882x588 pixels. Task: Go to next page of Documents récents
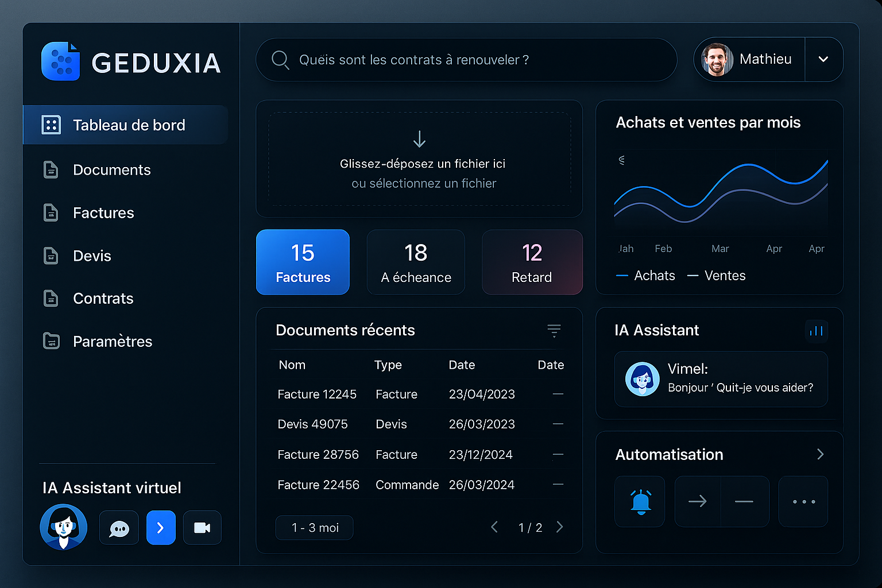[560, 527]
